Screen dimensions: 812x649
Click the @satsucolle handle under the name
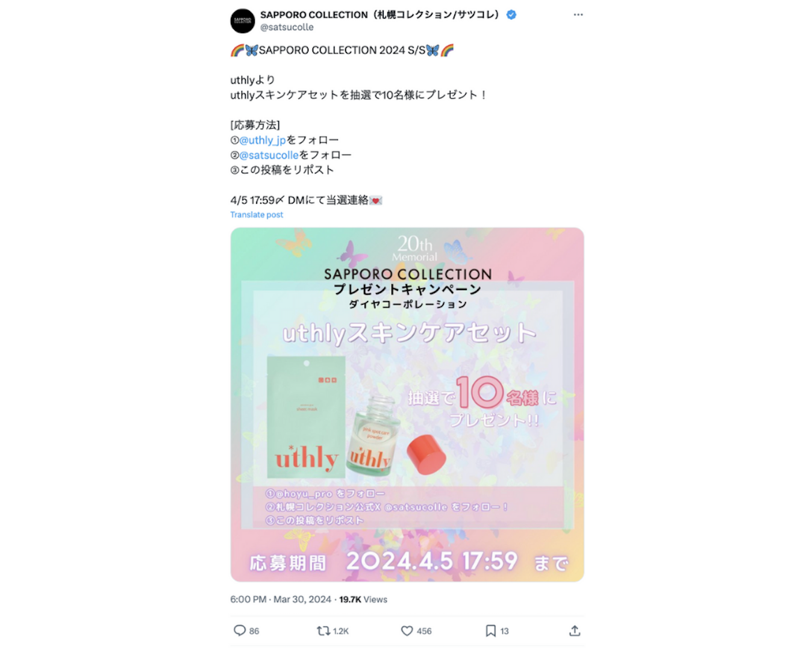tap(287, 27)
